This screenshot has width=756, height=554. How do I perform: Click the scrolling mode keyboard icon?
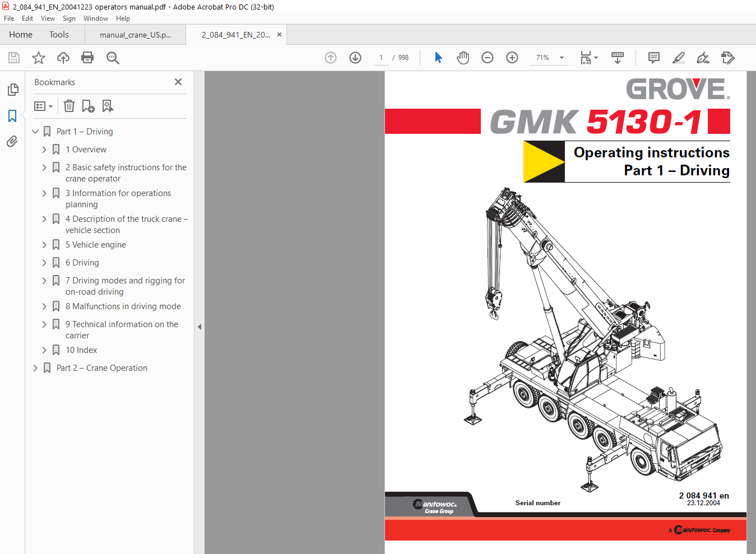point(618,58)
